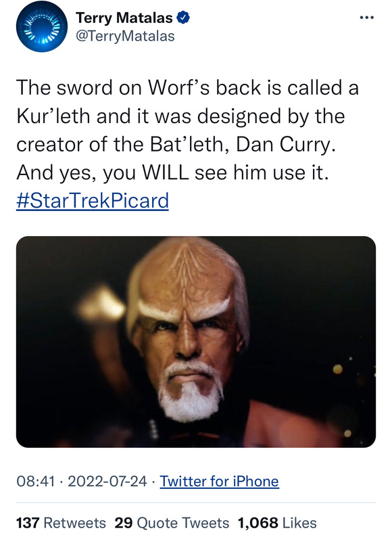View the 29 Quote Tweets list
The width and height of the screenshot is (392, 539).
(172, 523)
